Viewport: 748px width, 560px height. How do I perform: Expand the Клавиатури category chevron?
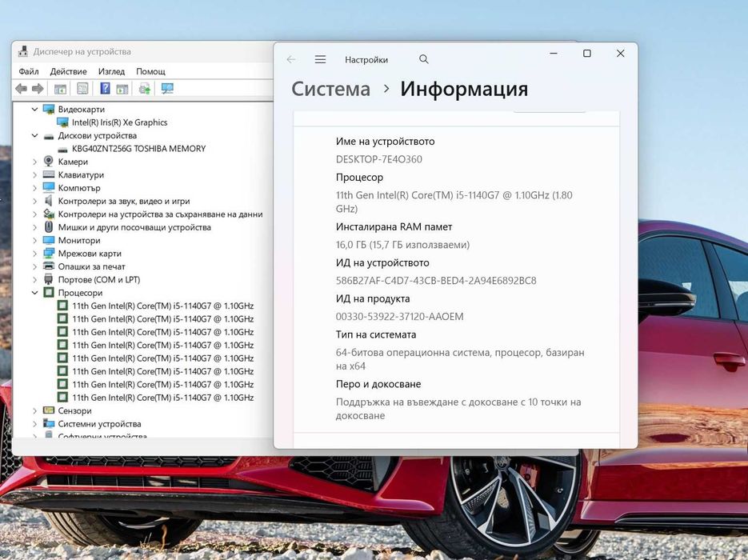point(34,175)
